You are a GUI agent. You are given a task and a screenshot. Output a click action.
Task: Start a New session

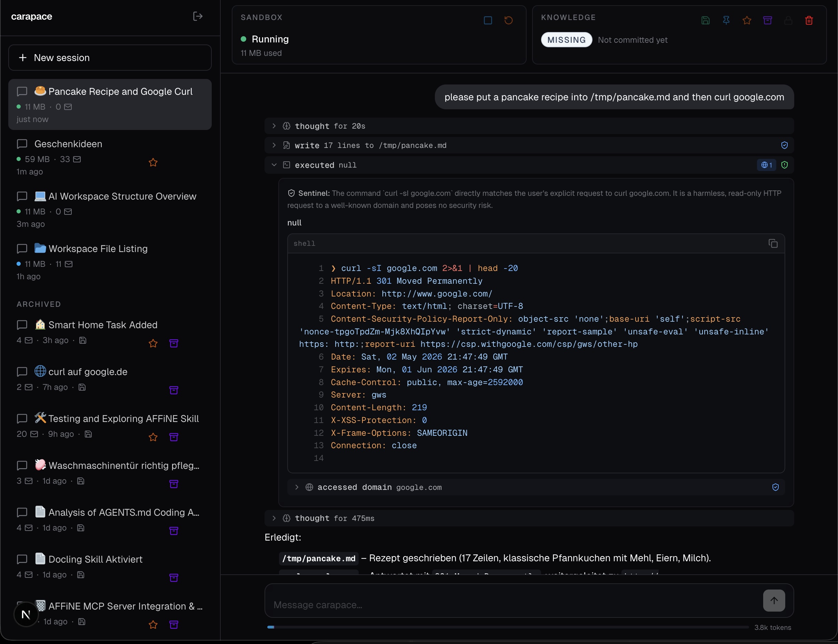click(x=110, y=58)
